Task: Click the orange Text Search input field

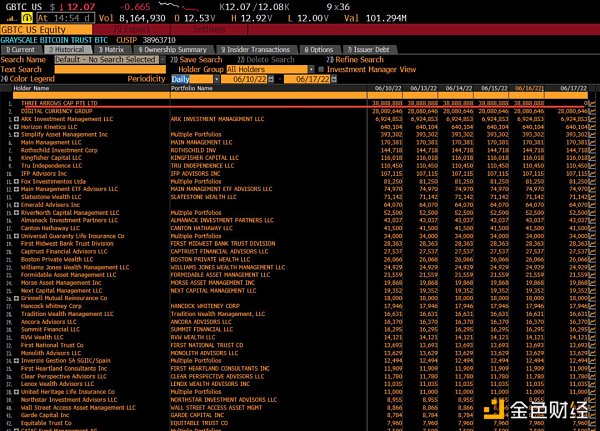Action: coord(110,69)
